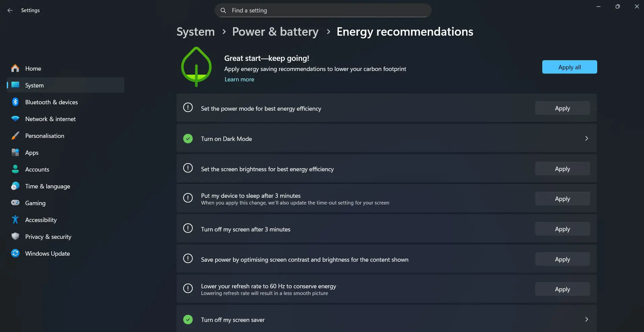This screenshot has width=644, height=332.
Task: Select the Gaming controller icon
Action: (15, 203)
